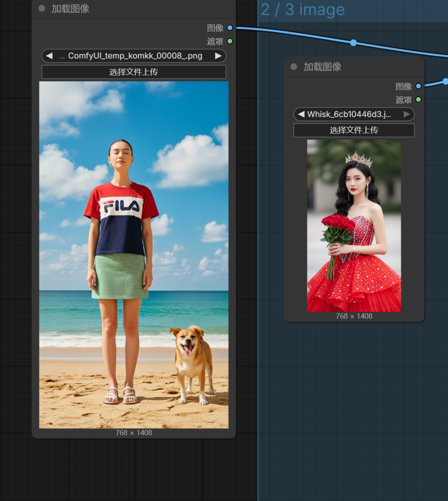
Task: Select previous image before ComfyUI_temp_komkk_00008_.png
Action: tap(49, 56)
